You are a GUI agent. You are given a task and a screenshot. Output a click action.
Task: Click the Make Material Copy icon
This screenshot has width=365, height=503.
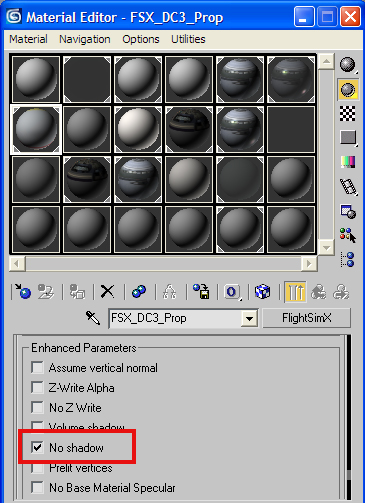tap(139, 292)
